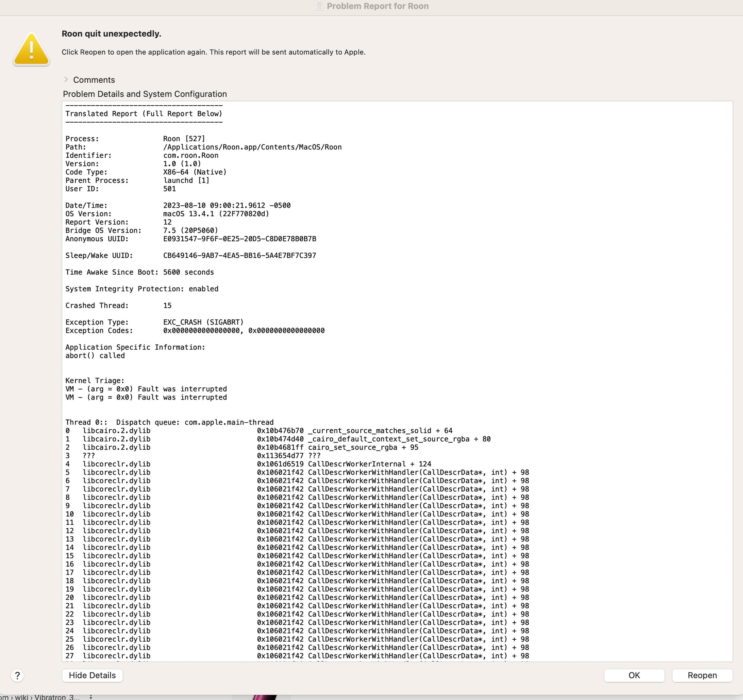This screenshot has width=743, height=700.
Task: Click the User ID '501' value
Action: click(x=169, y=189)
